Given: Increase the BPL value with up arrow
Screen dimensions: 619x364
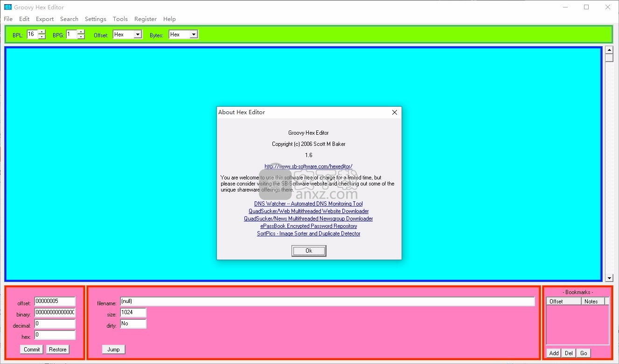Looking at the screenshot, I should tap(42, 32).
